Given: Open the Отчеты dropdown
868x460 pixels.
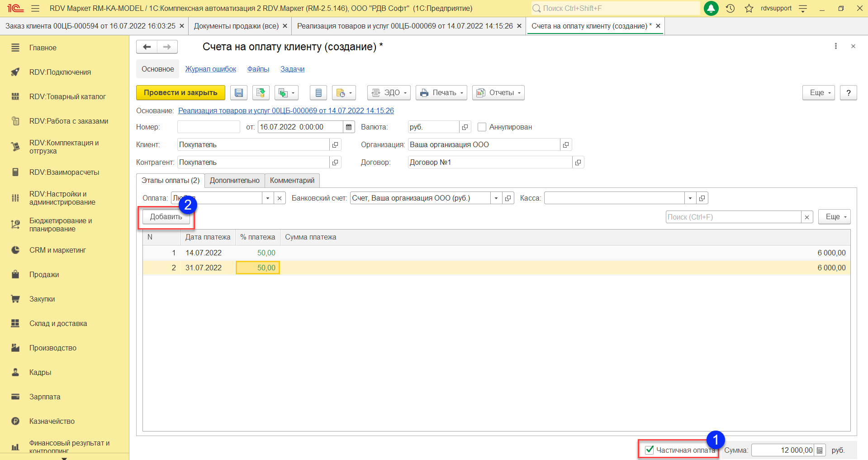Looking at the screenshot, I should pyautogui.click(x=498, y=93).
